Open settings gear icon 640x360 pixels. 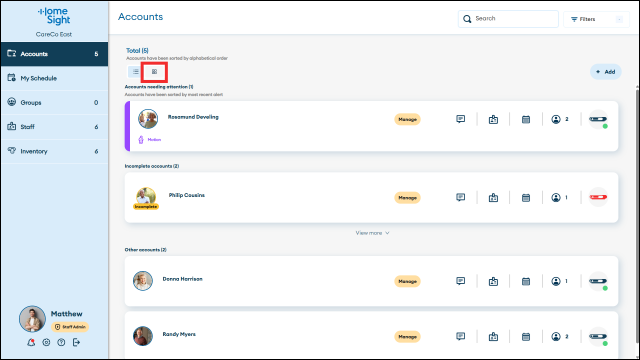(46, 342)
